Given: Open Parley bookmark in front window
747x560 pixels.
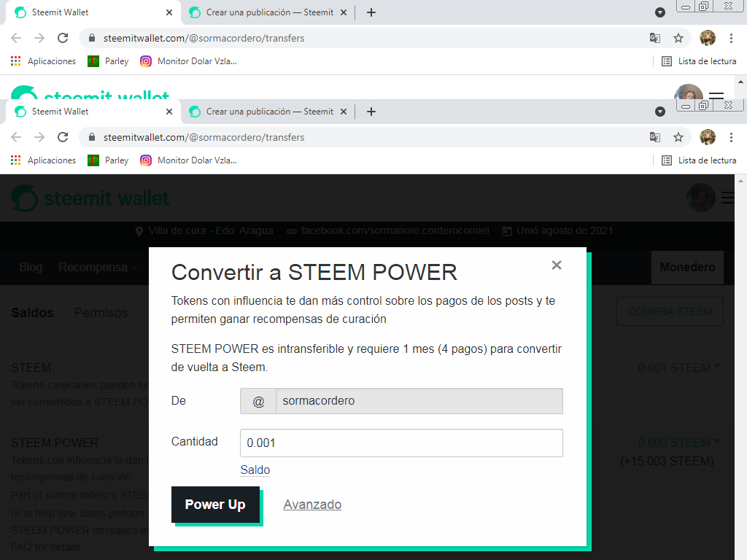Looking at the screenshot, I should pos(108,160).
